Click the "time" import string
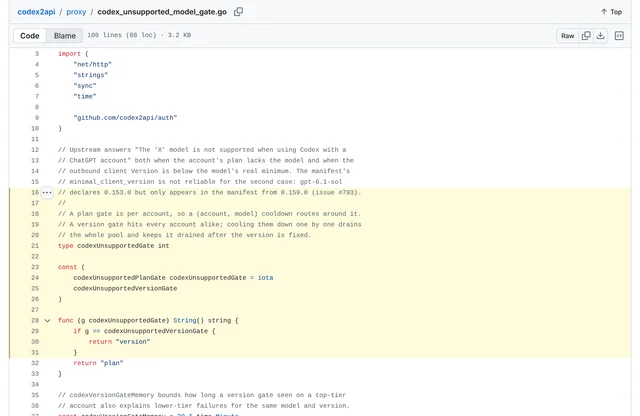640x416 pixels. click(x=85, y=96)
